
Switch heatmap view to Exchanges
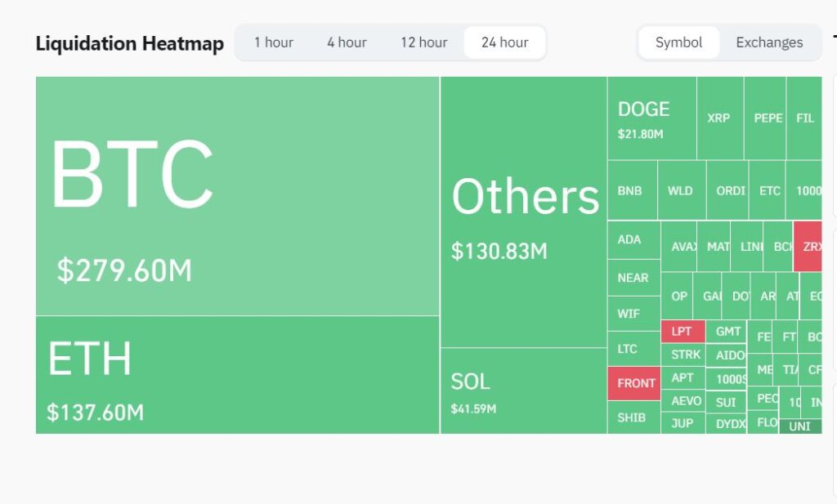769,42
